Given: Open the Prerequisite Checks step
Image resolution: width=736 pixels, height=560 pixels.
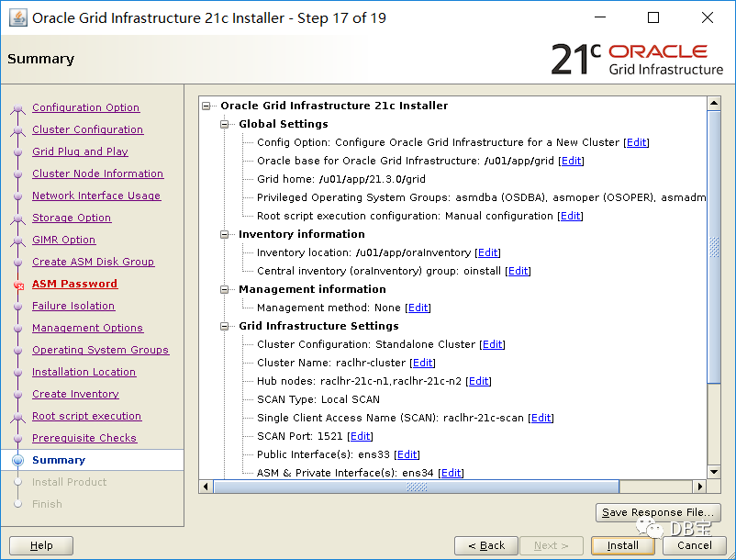Looking at the screenshot, I should [x=84, y=439].
